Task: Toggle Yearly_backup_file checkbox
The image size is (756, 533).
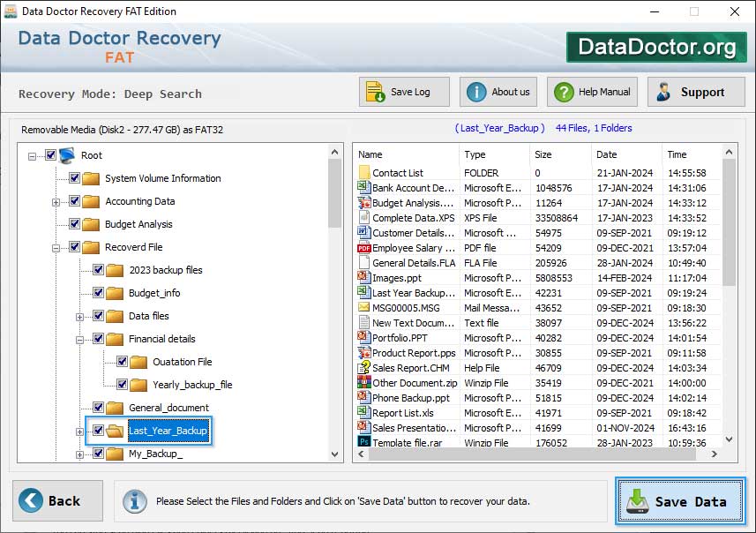Action: [x=122, y=385]
